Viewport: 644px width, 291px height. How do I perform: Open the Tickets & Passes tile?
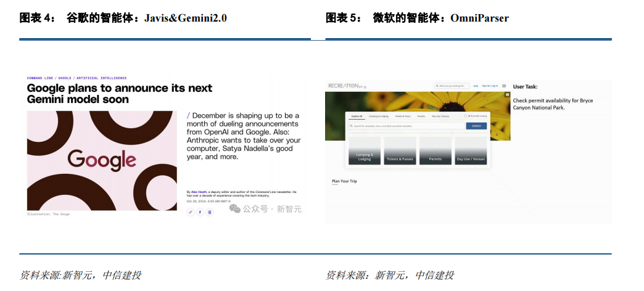(400, 150)
